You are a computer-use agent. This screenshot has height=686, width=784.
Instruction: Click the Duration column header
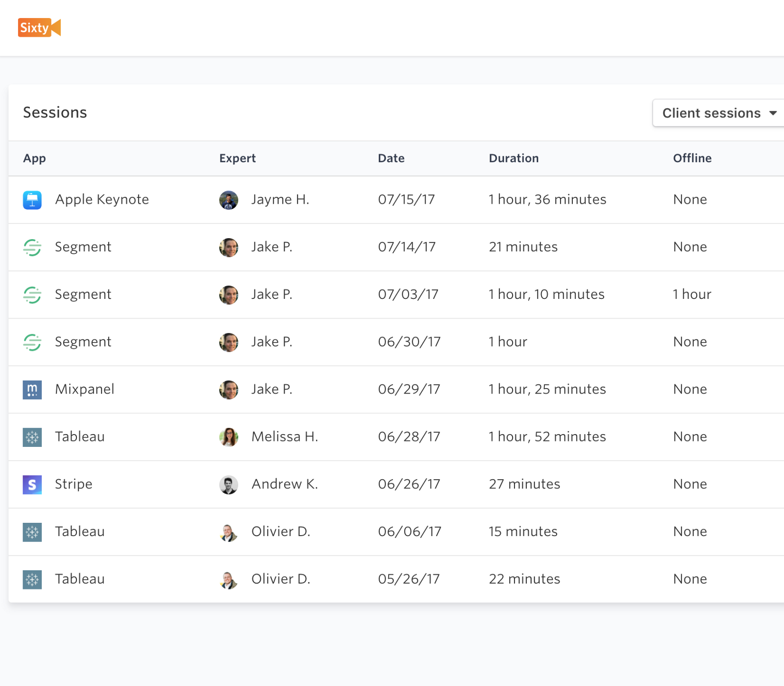(514, 158)
